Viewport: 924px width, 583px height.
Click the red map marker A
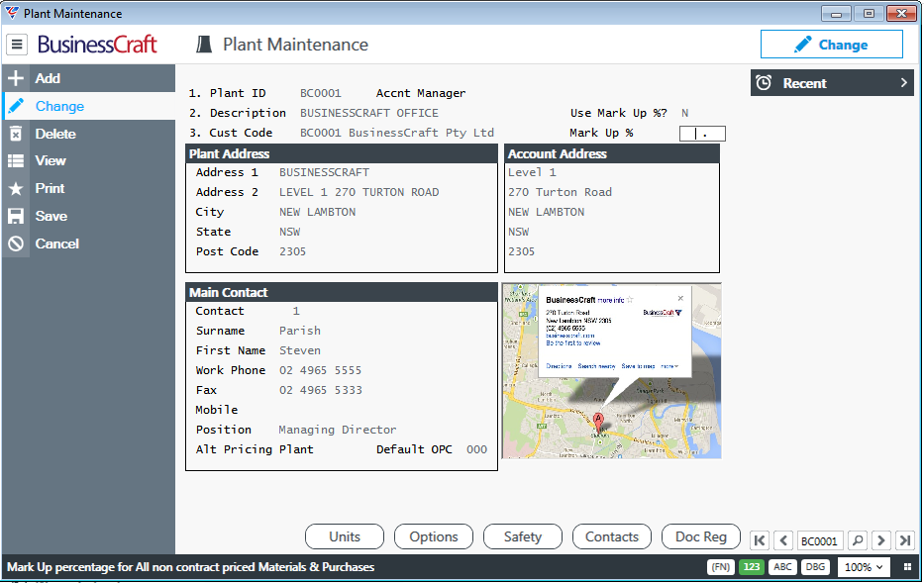[599, 422]
